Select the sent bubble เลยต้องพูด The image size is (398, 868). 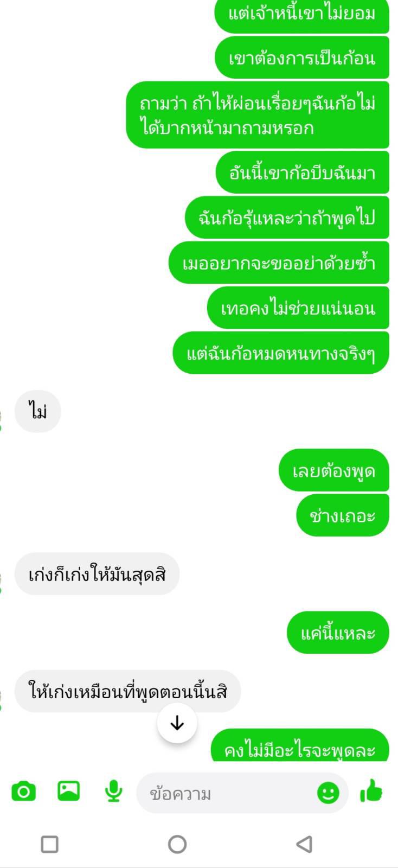pyautogui.click(x=334, y=470)
